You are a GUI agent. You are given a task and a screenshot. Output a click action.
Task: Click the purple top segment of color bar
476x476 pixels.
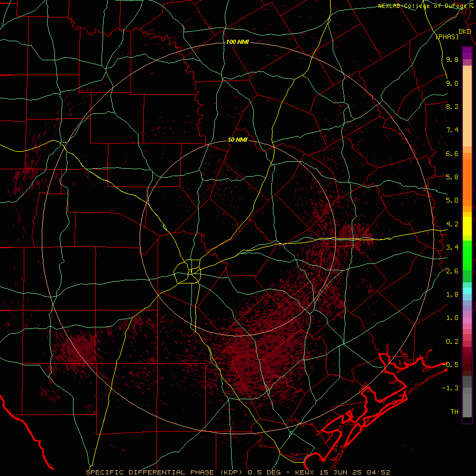(x=467, y=53)
